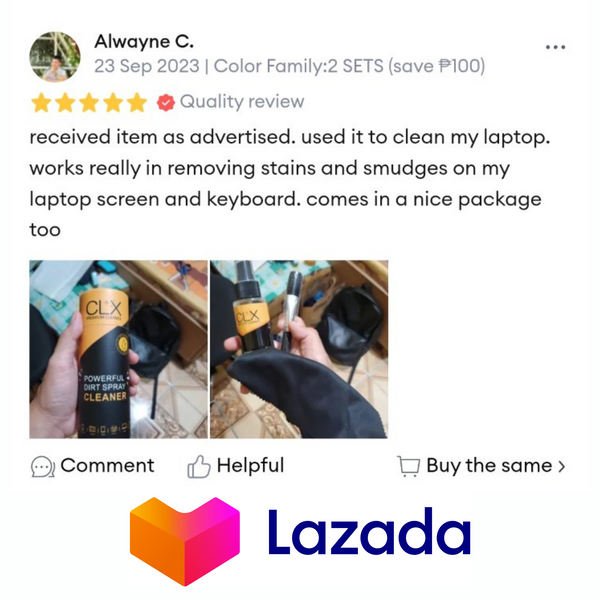This screenshot has width=600, height=600.
Task: Click Alwayne C.'s profile avatar
Action: click(x=55, y=57)
